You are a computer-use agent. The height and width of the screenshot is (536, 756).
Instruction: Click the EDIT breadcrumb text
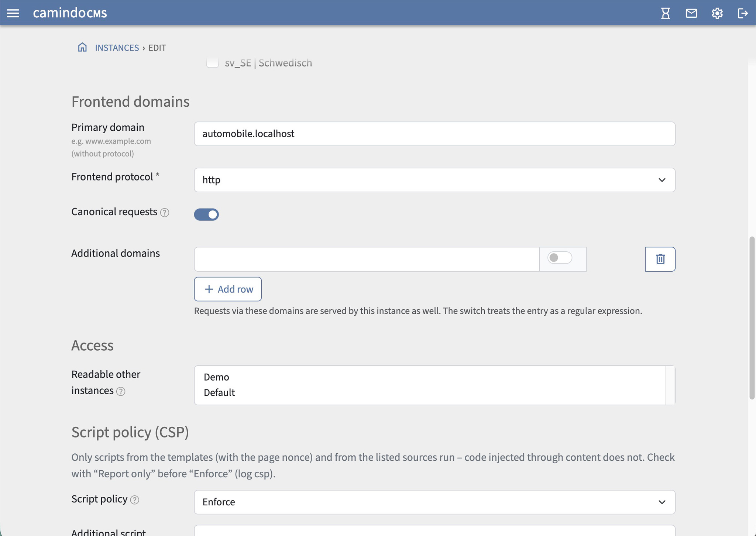[x=157, y=48]
